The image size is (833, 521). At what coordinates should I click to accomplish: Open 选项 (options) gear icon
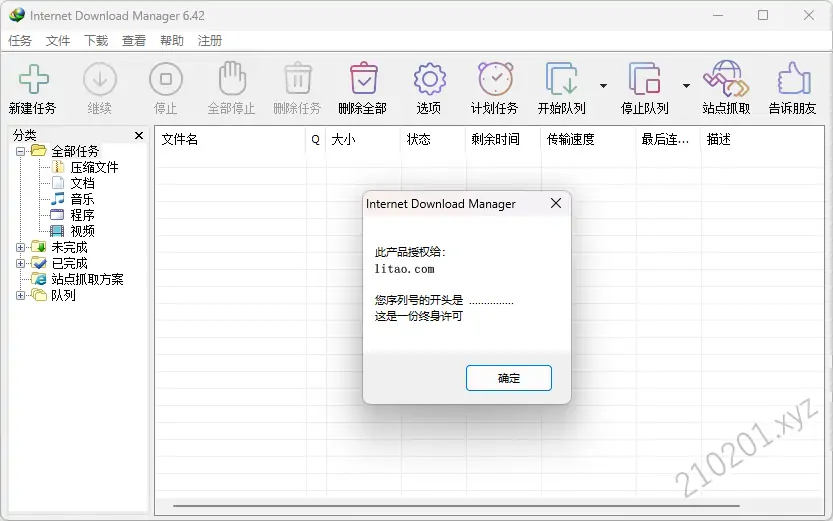coord(429,79)
